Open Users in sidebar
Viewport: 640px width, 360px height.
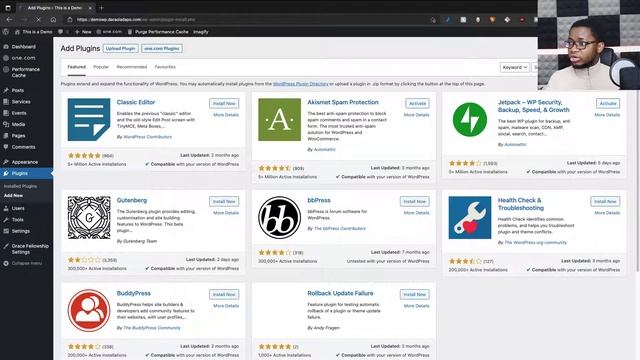(18, 208)
